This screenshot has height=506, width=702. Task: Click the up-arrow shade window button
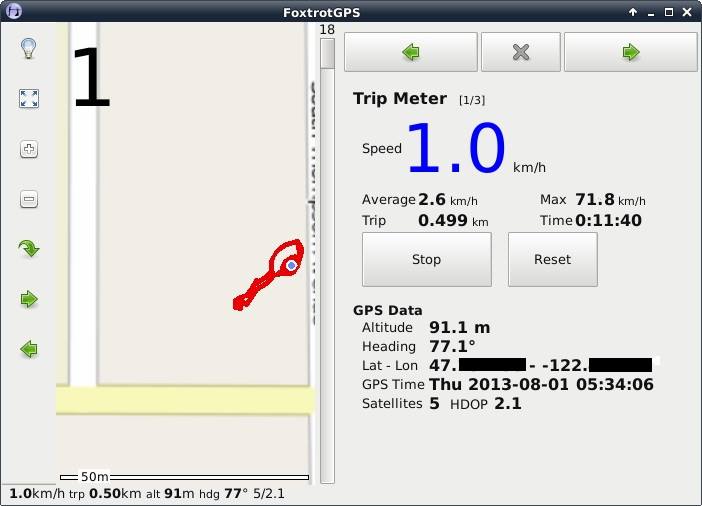(x=633, y=12)
